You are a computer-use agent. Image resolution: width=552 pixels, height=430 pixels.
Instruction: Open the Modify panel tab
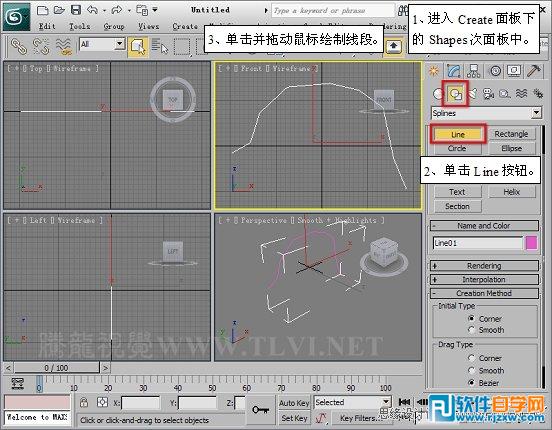click(x=454, y=71)
